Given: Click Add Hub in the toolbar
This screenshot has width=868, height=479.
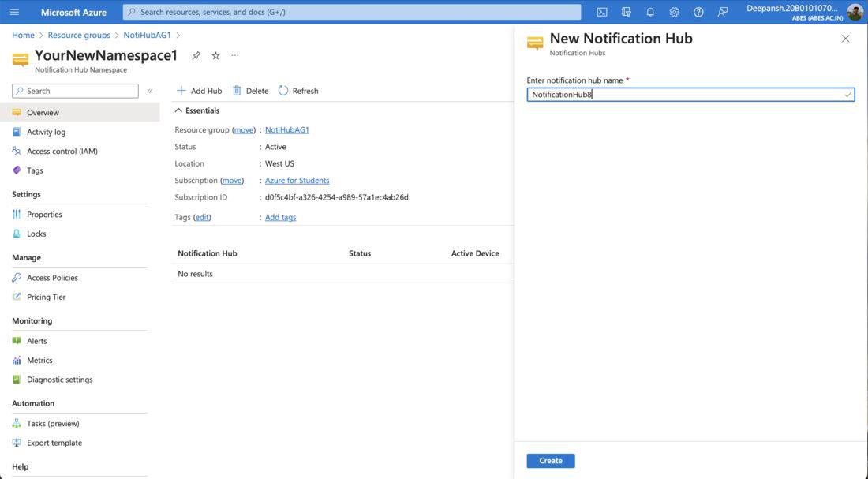Looking at the screenshot, I should click(200, 91).
